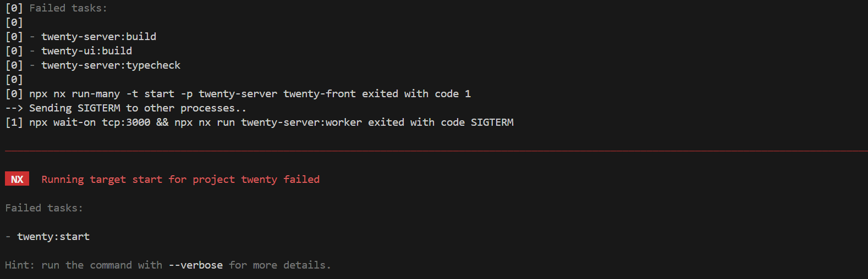Click 'Running target start for project twenty failed'
This screenshot has height=279, width=868.
(180, 180)
